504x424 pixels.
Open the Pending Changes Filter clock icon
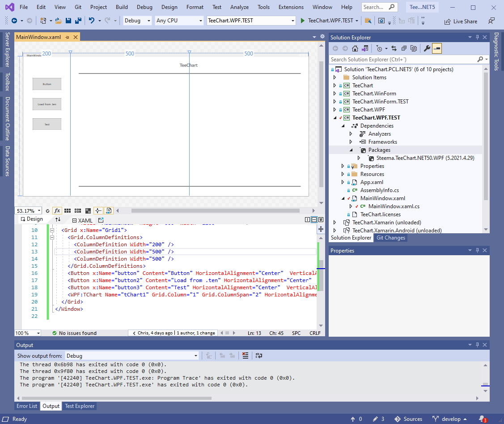tap(379, 48)
